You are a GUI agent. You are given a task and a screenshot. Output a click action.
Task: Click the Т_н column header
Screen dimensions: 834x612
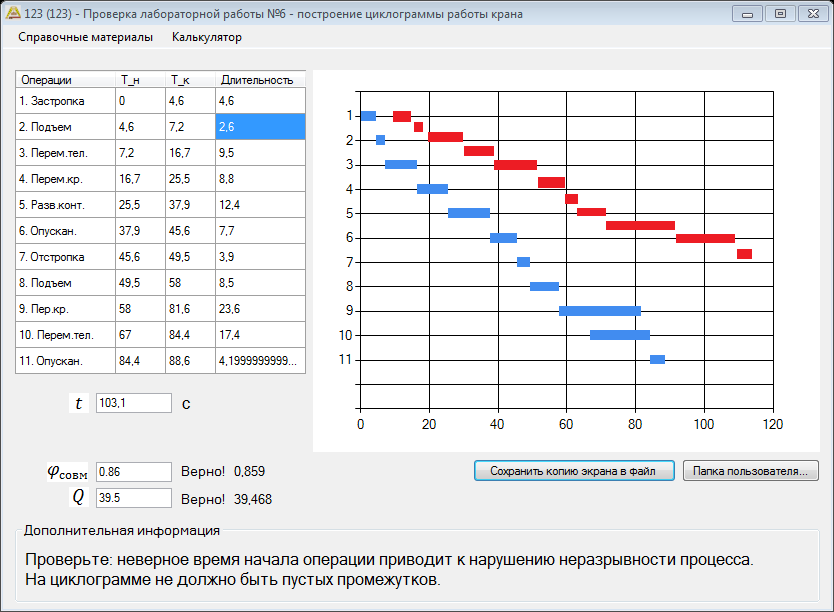point(140,80)
